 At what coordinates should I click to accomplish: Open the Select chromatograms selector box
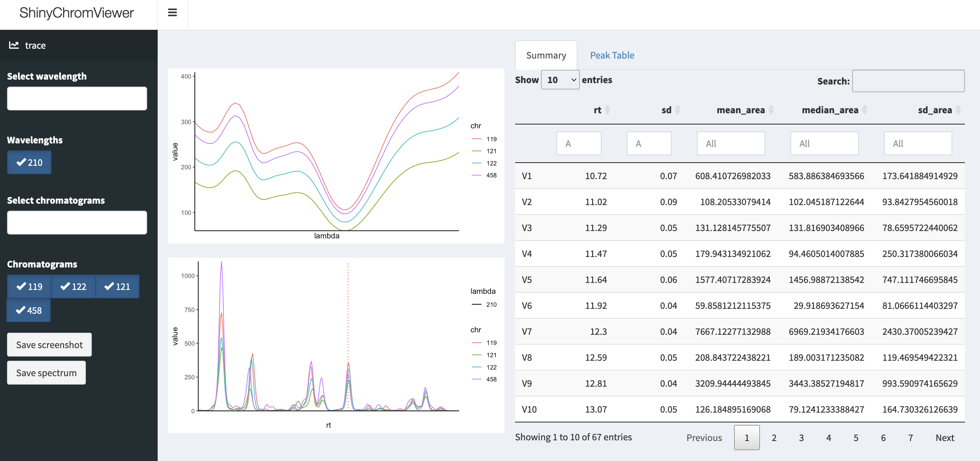pos(77,223)
